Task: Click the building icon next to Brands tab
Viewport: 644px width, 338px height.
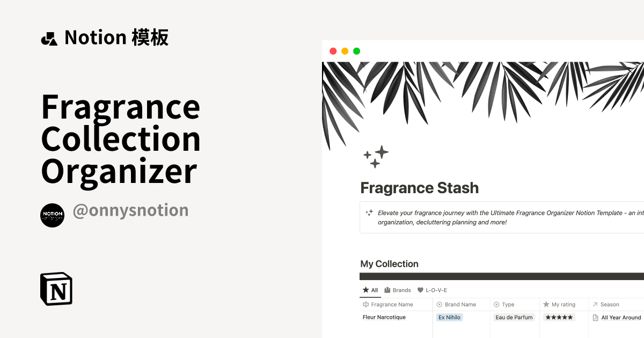Action: [387, 290]
